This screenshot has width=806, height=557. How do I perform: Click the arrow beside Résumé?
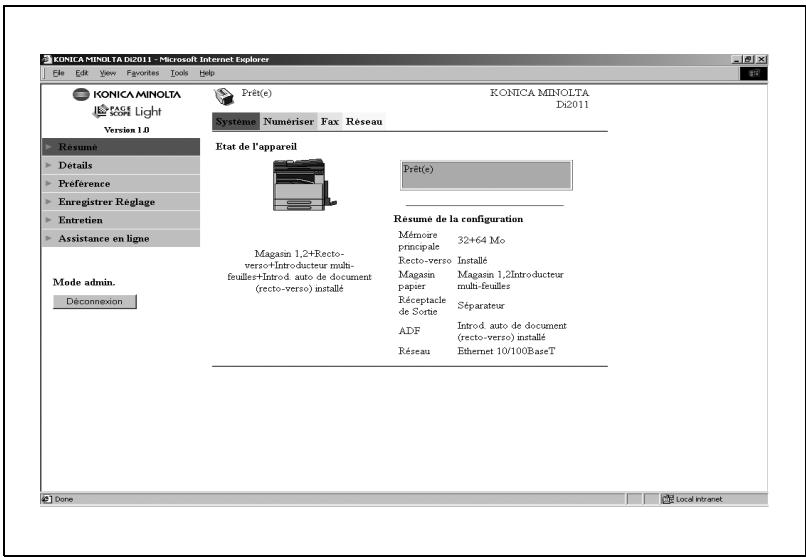pos(49,147)
